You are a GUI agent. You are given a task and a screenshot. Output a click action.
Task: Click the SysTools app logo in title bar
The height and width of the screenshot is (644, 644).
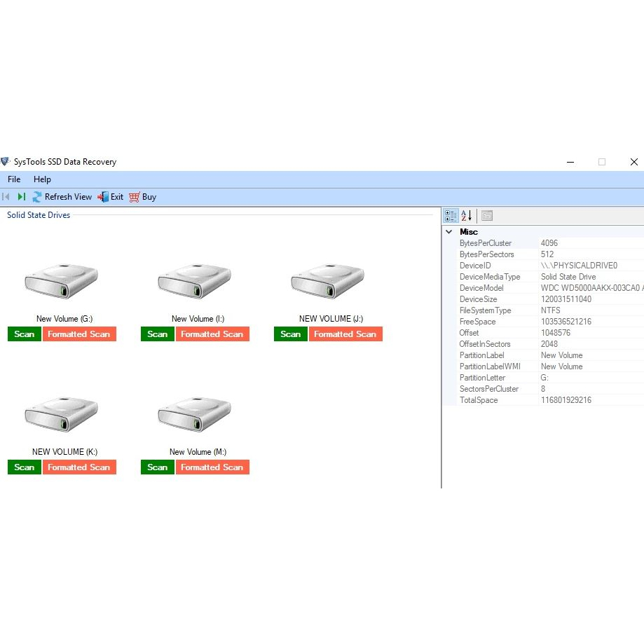pos(5,161)
